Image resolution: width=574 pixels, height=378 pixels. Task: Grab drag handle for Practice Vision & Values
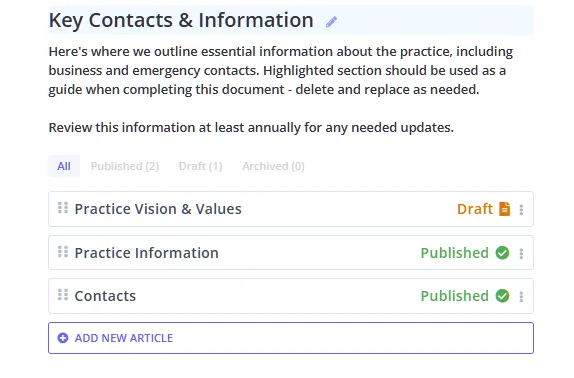click(x=63, y=208)
